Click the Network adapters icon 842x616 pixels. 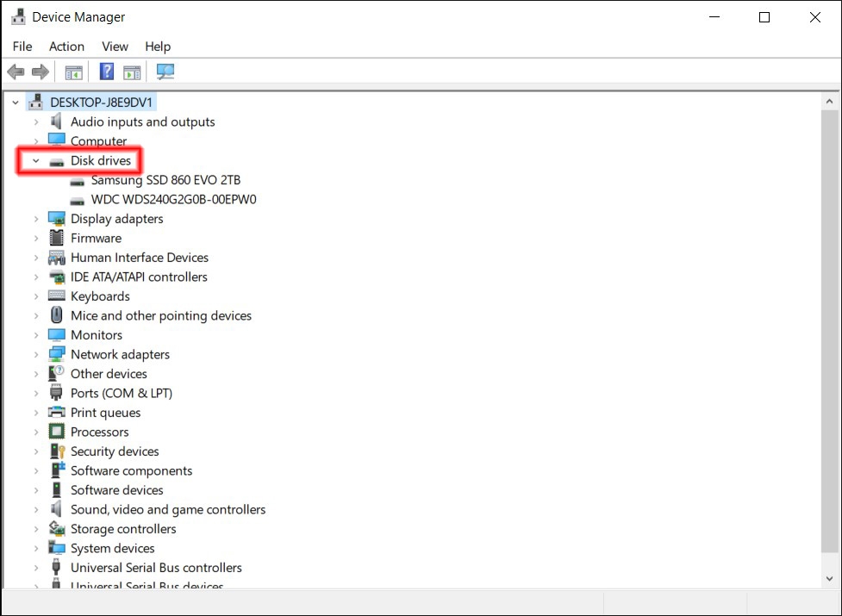56,354
